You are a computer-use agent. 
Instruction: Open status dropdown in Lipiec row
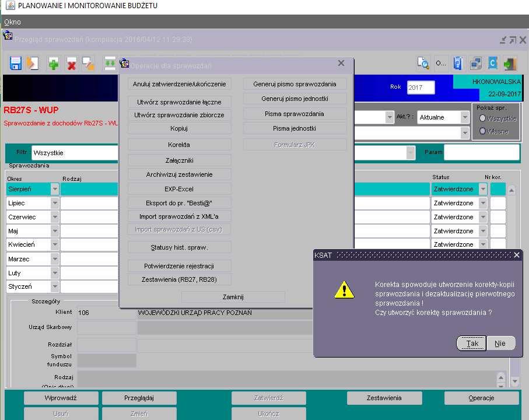coord(483,203)
